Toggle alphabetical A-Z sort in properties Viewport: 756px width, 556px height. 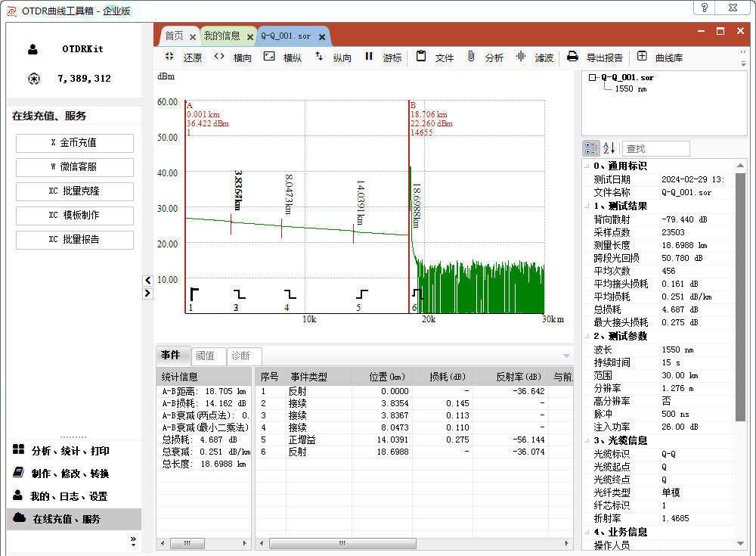coord(609,148)
